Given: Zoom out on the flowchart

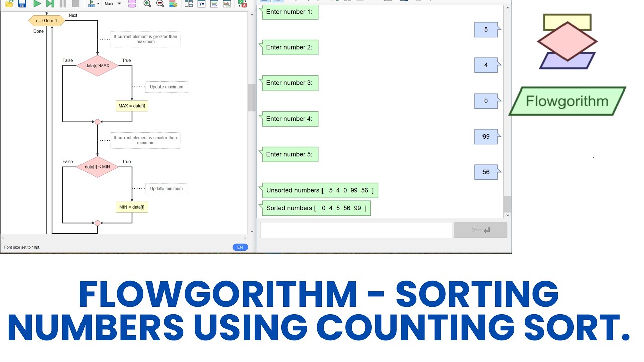Looking at the screenshot, I should coord(160,3).
